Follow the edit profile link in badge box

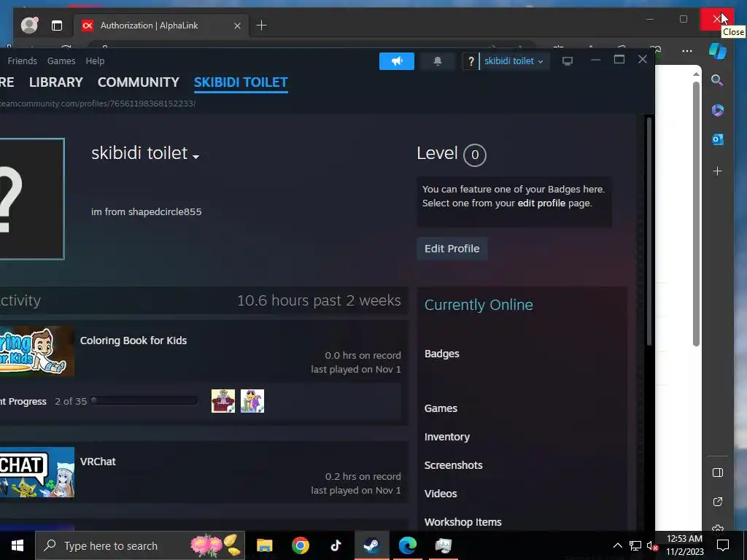[x=541, y=203]
